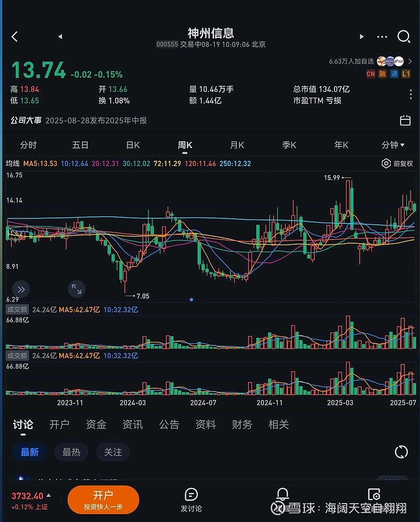The image size is (420, 522).
Task: Tap the 市盈TTM 亏损 value
Action: point(317,100)
